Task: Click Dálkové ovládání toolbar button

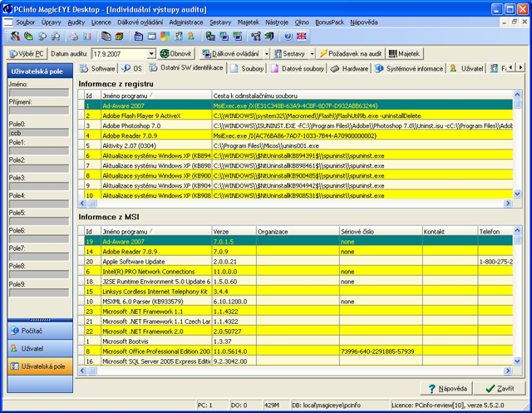Action: [231, 53]
